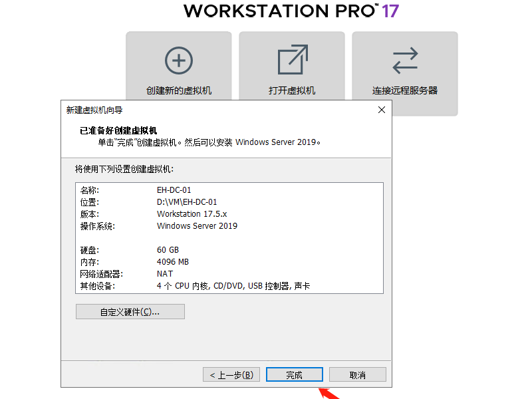Click the 新建虚拟机向导 title bar
The width and height of the screenshot is (532, 399).
[199, 110]
